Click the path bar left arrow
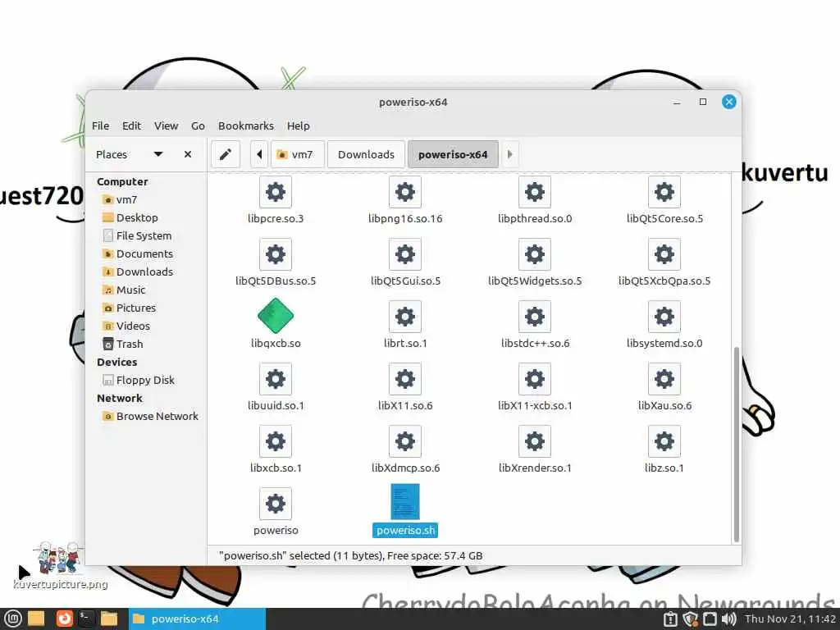 [x=259, y=154]
